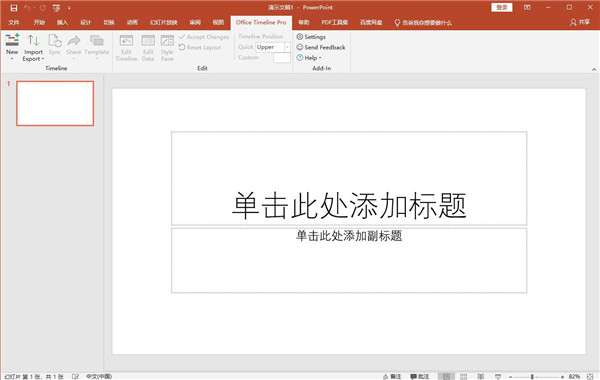Click the 登录 sign-in button

pos(502,8)
